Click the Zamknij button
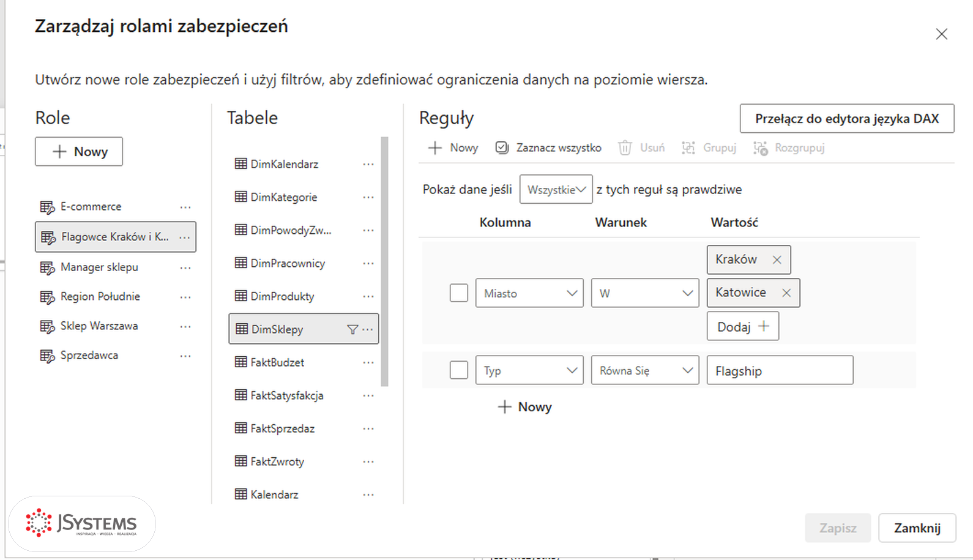This screenshot has height=560, width=973. click(x=917, y=528)
